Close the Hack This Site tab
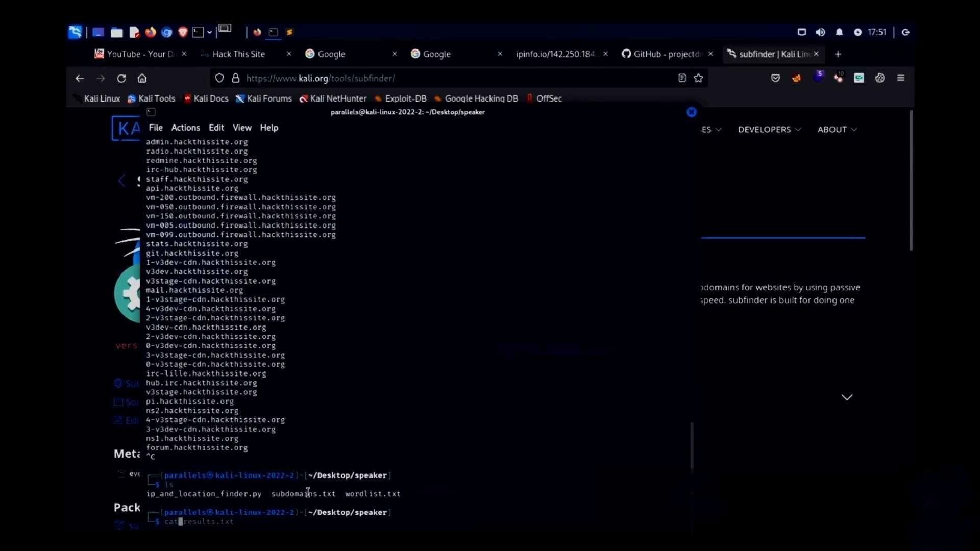Viewport: 980px width, 551px height. [289, 54]
